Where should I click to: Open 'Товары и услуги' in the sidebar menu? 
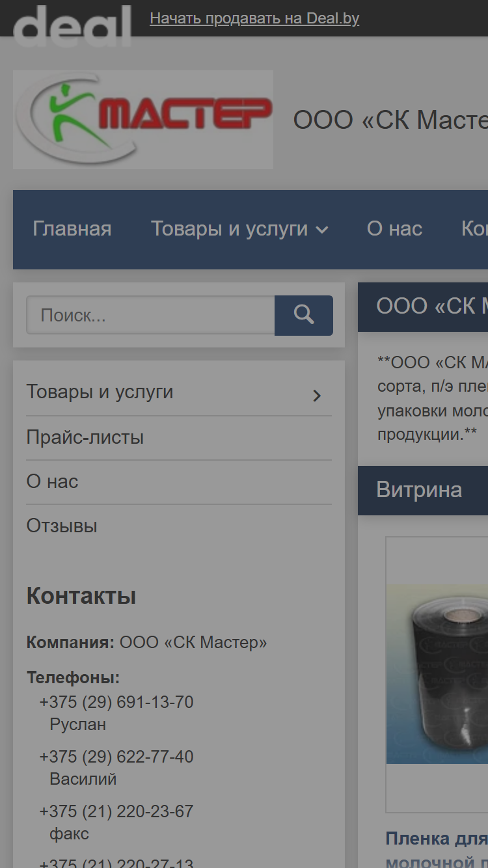tap(100, 392)
